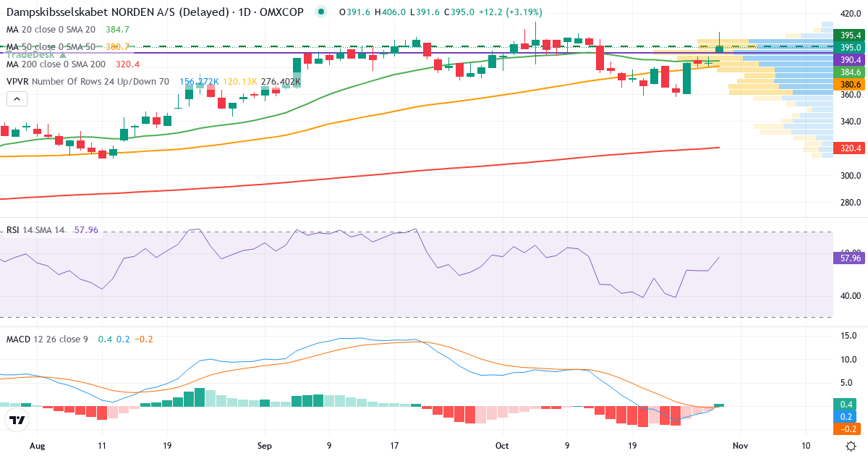Click the green market status dot icon

click(322, 12)
